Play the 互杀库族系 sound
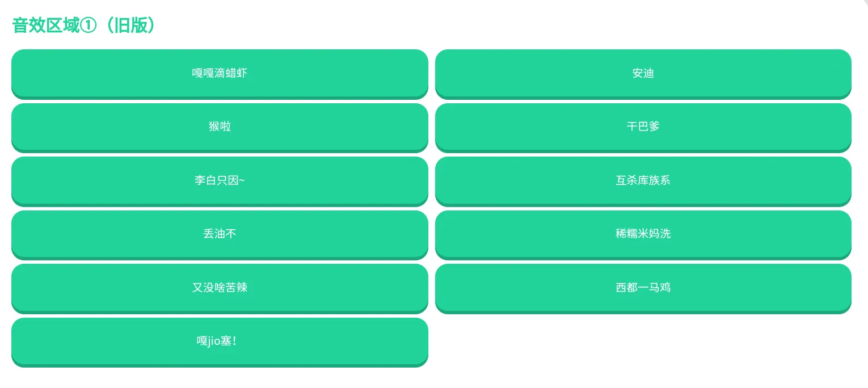Screen dimensions: 868x388 (x=643, y=180)
